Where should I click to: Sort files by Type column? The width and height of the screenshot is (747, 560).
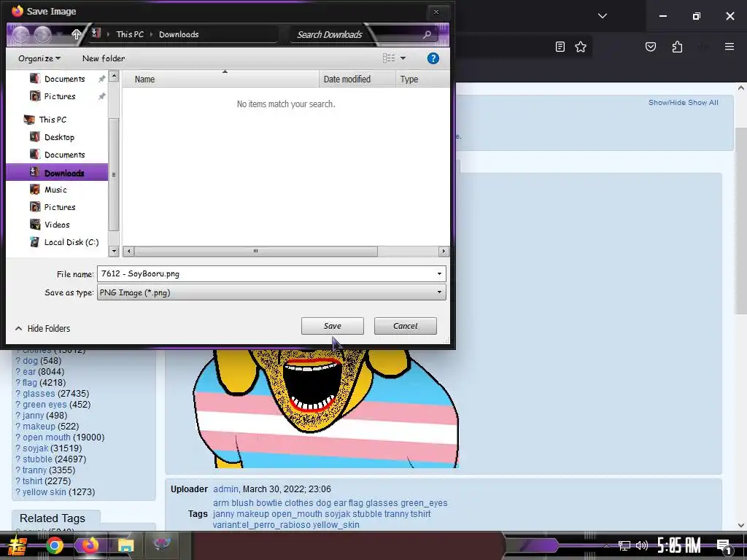point(422,79)
